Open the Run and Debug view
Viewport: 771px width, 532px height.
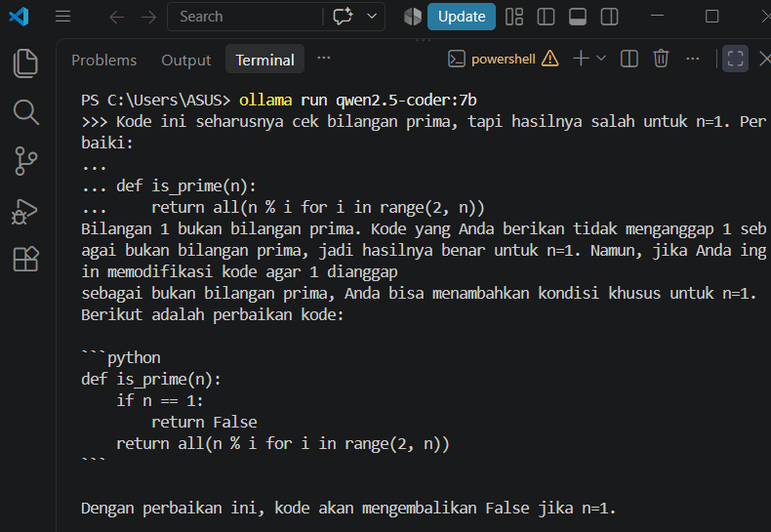pyautogui.click(x=24, y=212)
